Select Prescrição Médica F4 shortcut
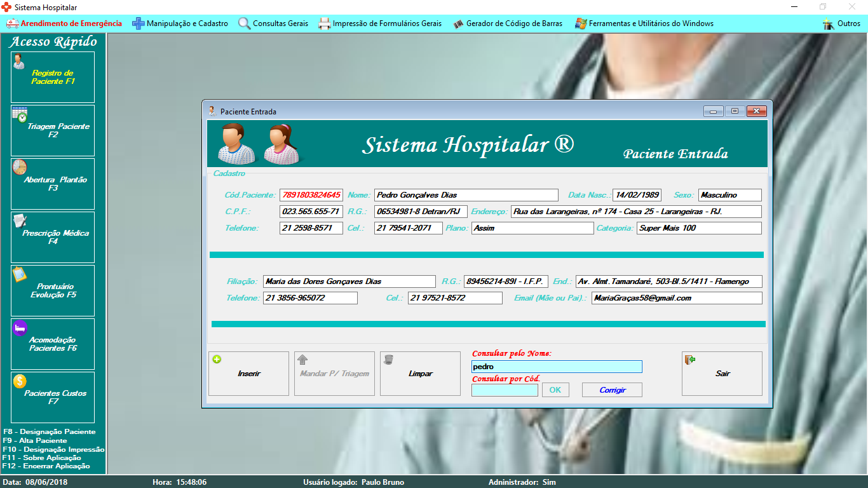 pyautogui.click(x=53, y=238)
